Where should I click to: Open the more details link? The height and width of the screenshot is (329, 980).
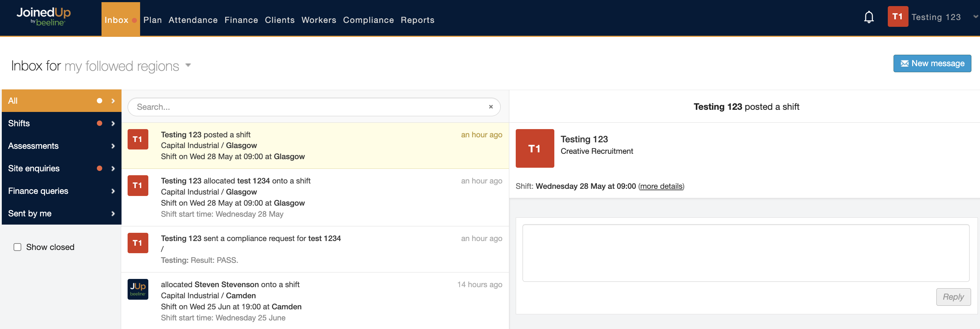[661, 186]
